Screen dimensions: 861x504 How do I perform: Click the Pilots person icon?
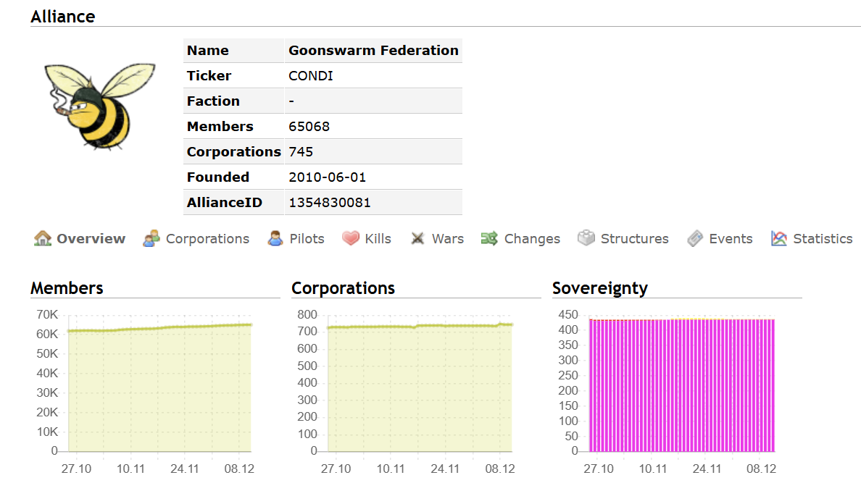tap(275, 238)
